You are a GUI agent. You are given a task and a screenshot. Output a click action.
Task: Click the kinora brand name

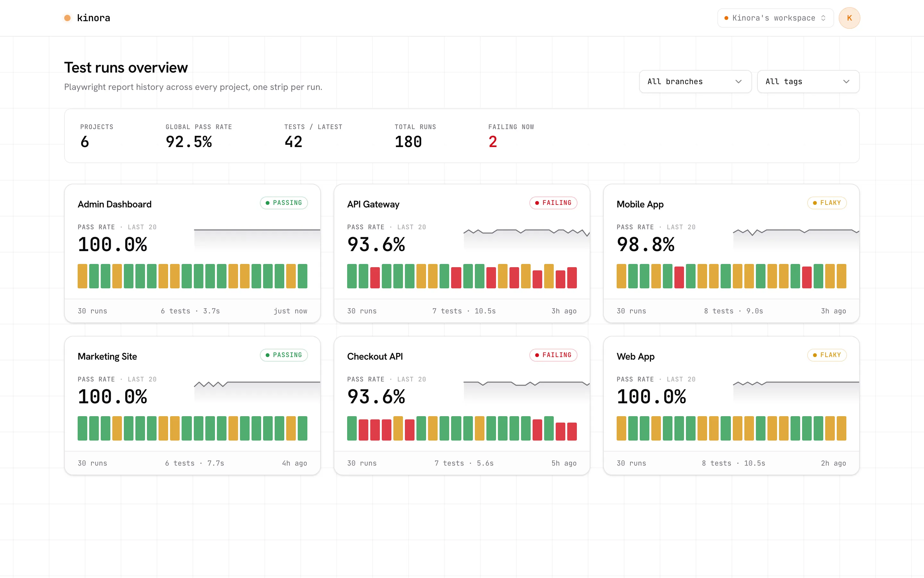click(94, 18)
